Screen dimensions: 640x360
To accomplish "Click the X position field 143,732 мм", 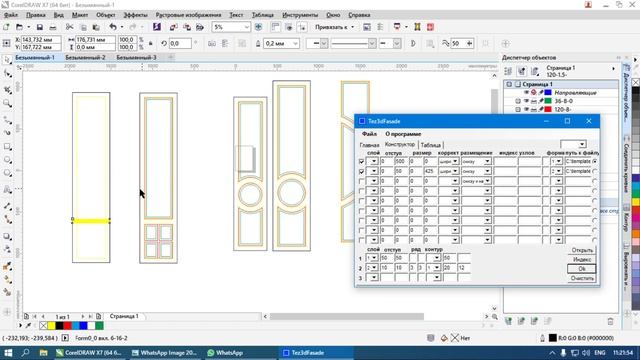I will click(x=41, y=40).
